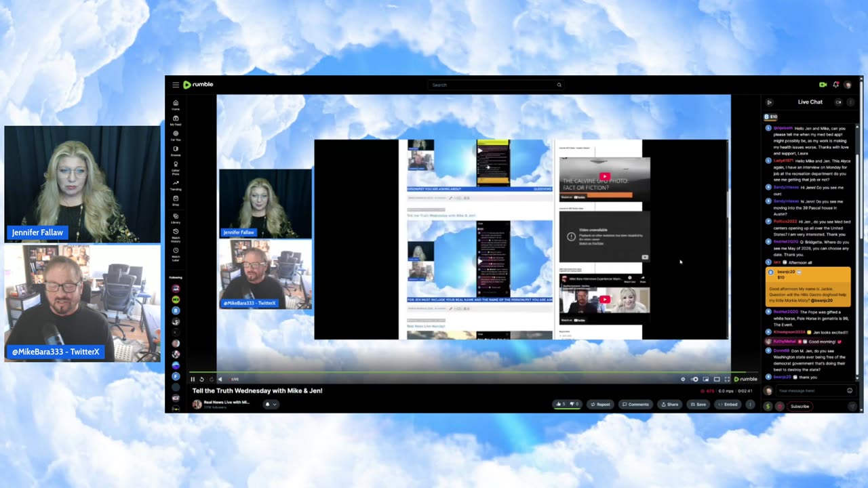Screen dimensions: 868x488
Task: Collapse the Live Chat panel
Action: click(x=769, y=102)
